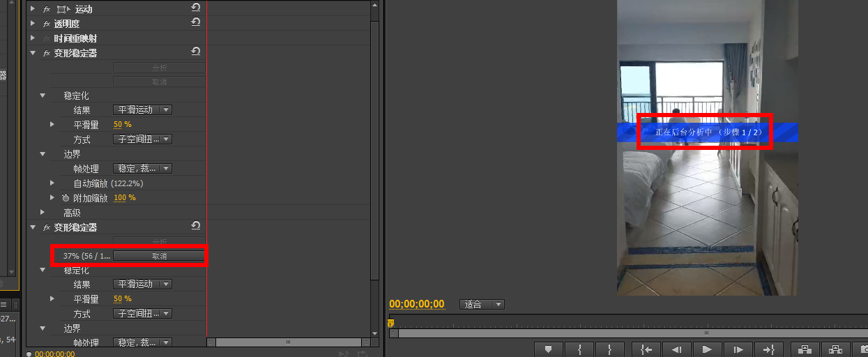This screenshot has width=868, height=357.
Task: Open the second 结果 dropdown
Action: (142, 284)
